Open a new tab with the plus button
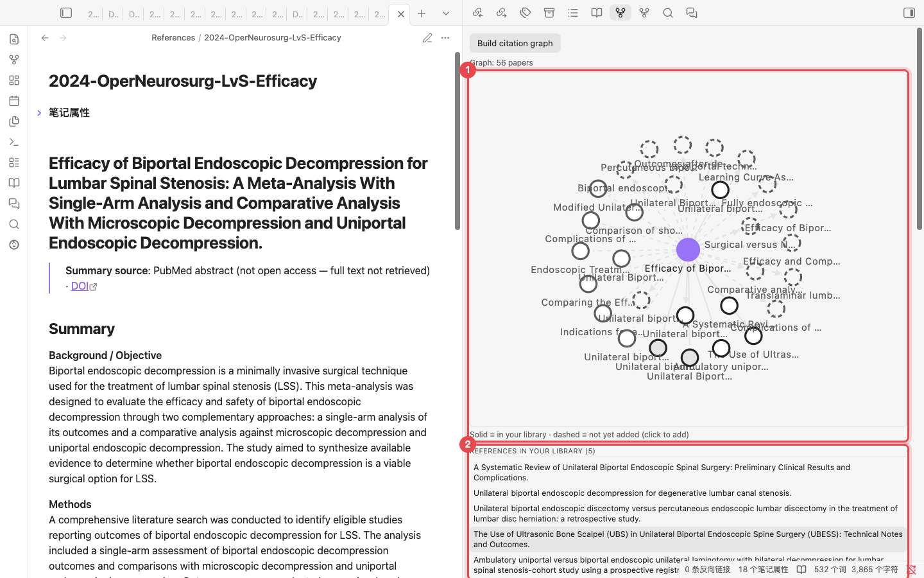 coord(422,13)
